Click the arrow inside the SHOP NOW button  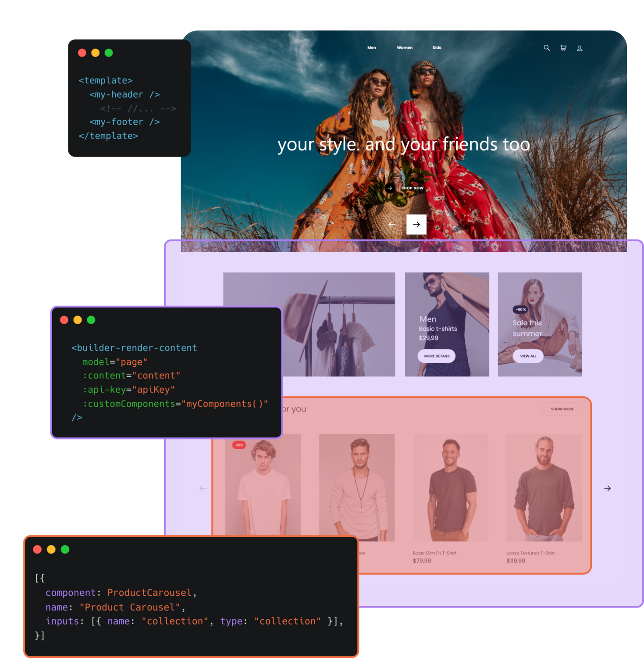(x=390, y=187)
